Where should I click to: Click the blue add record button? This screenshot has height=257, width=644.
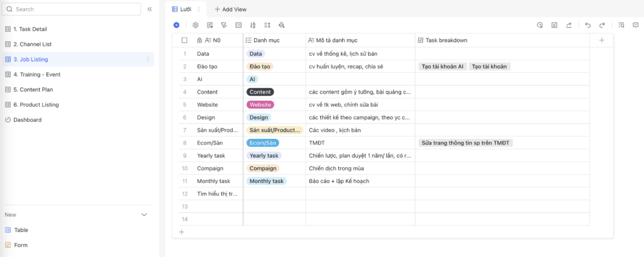click(x=176, y=25)
